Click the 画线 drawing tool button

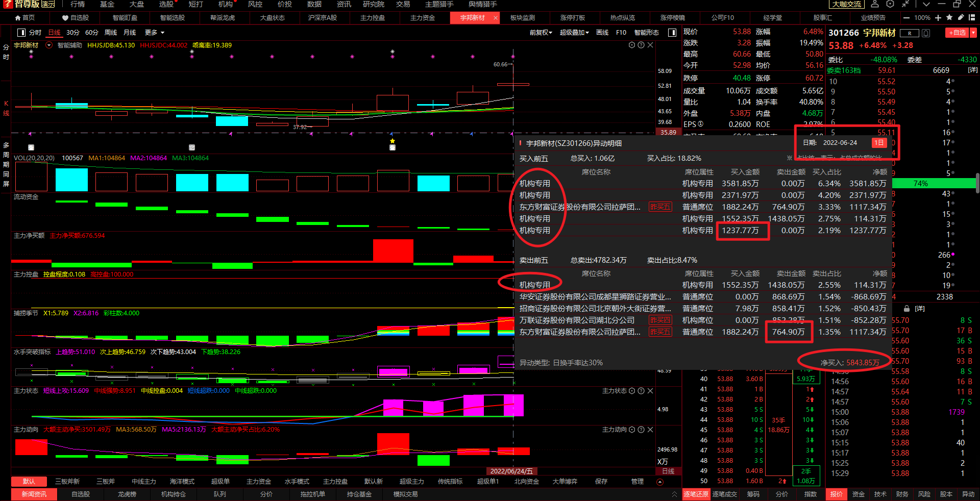(x=602, y=33)
